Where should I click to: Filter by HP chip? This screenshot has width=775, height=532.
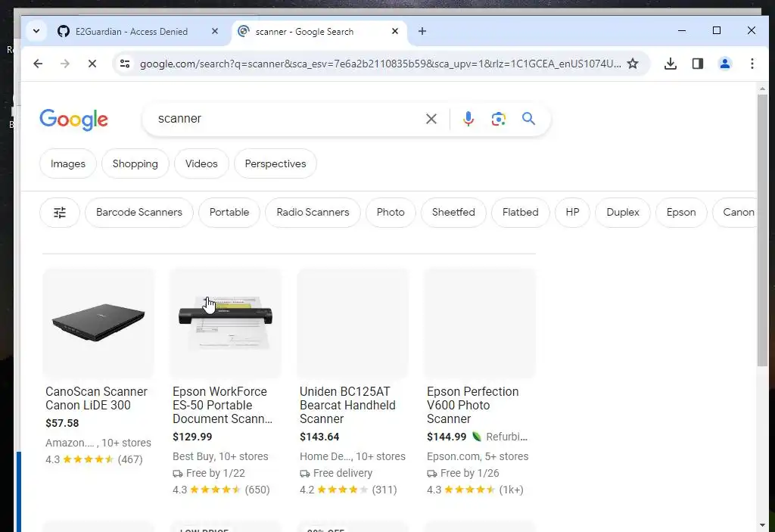pos(572,213)
